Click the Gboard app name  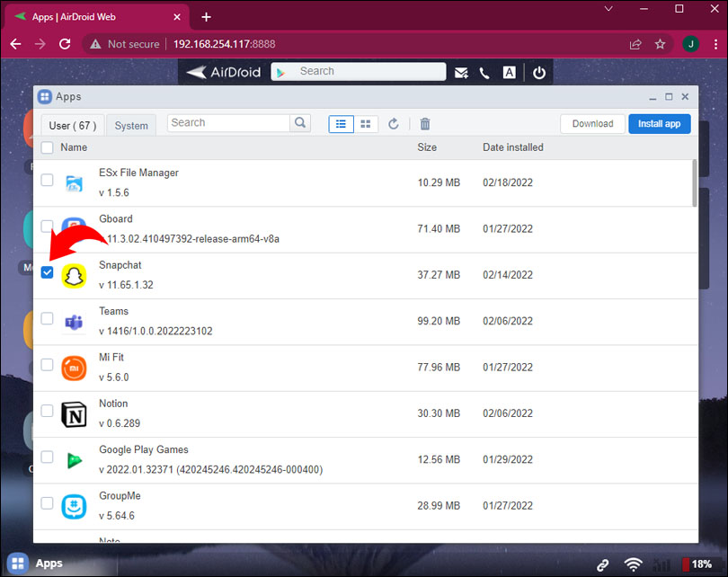(116, 219)
